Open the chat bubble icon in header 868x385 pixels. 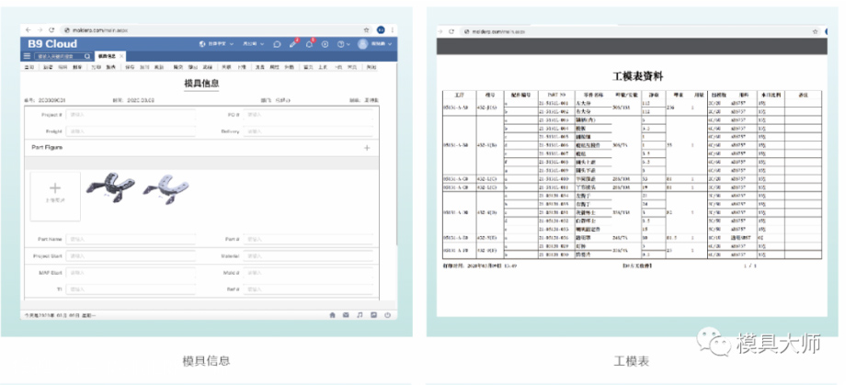(277, 43)
